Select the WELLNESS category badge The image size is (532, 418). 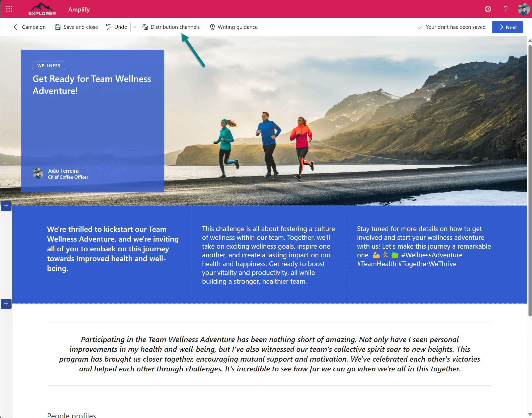[49, 65]
